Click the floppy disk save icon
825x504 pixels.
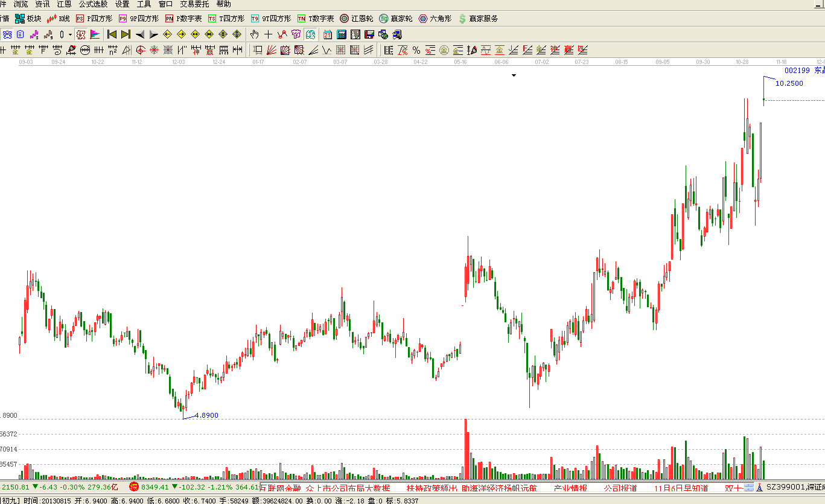369,34
